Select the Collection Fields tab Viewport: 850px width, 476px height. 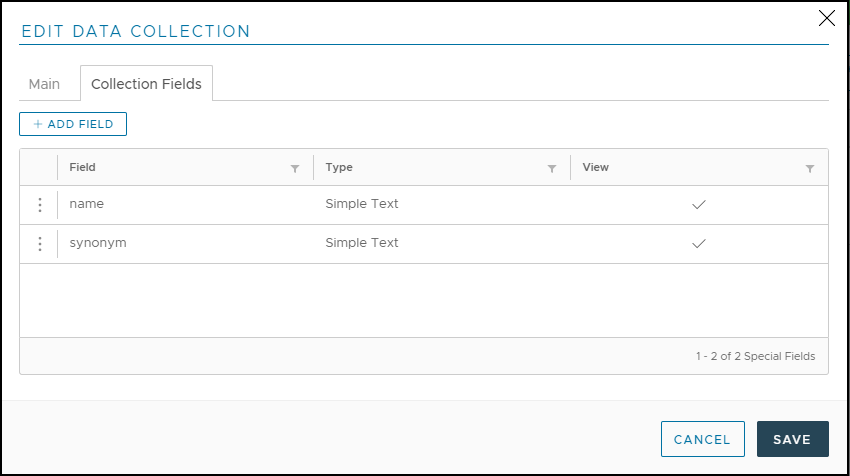pyautogui.click(x=146, y=83)
